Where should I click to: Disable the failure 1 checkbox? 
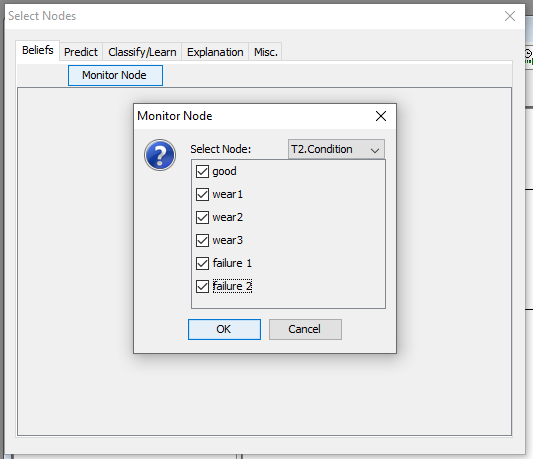pyautogui.click(x=202, y=263)
